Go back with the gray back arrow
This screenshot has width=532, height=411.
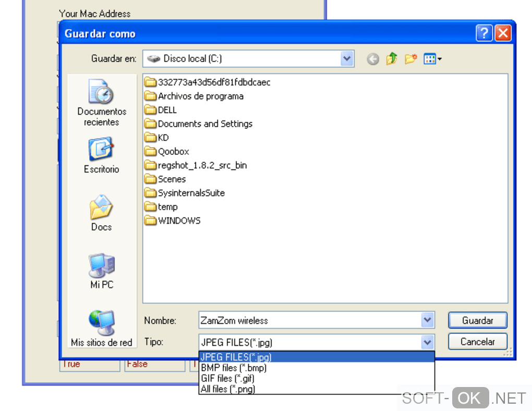pos(373,59)
